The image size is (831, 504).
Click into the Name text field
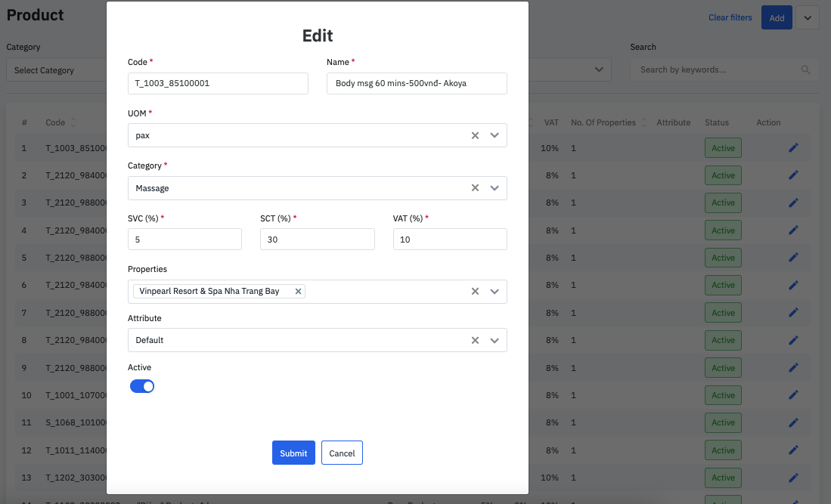(417, 83)
